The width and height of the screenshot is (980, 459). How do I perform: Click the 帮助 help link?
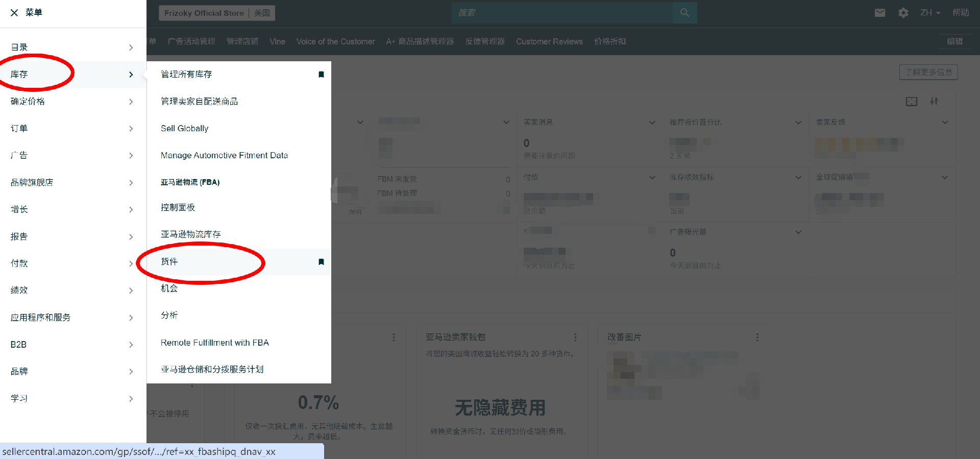pyautogui.click(x=960, y=13)
